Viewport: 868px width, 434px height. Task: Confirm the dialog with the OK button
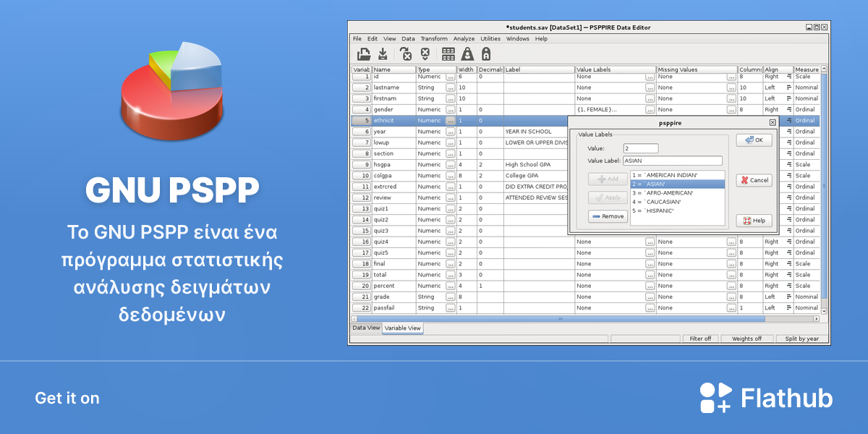tap(754, 140)
